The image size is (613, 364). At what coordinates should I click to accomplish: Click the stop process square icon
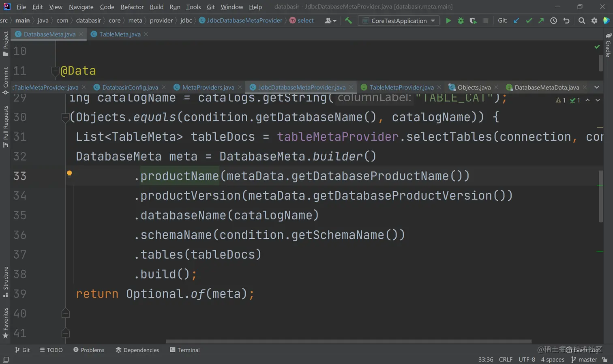pos(485,21)
